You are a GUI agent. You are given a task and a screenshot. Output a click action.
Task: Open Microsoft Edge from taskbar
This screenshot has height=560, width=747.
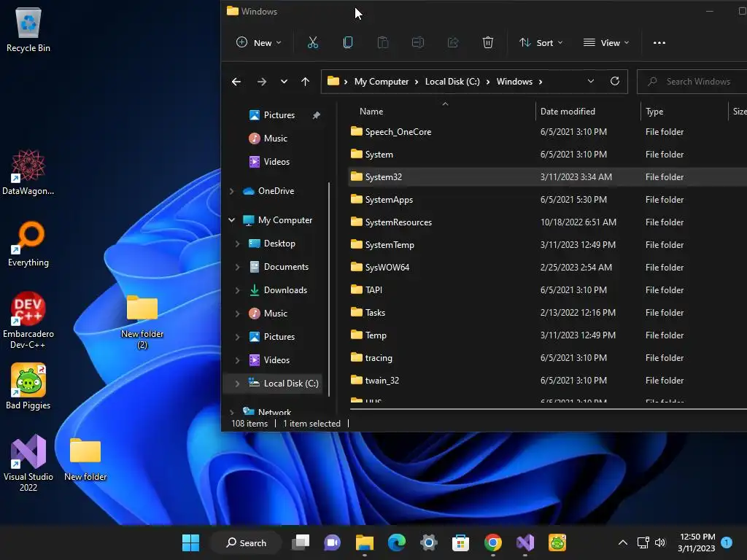tap(396, 542)
